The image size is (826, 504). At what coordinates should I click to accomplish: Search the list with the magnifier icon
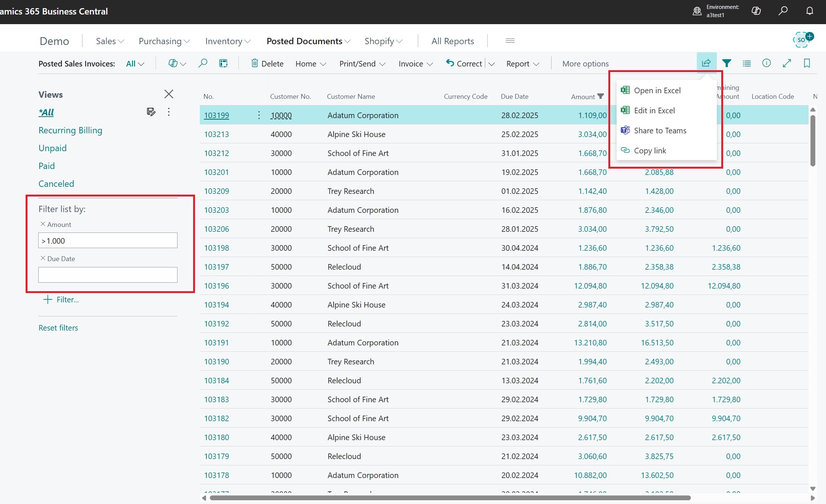pos(203,64)
